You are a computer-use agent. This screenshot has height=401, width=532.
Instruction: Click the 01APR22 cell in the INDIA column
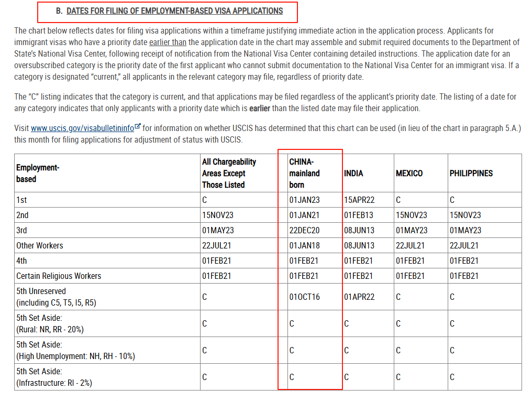coord(359,297)
